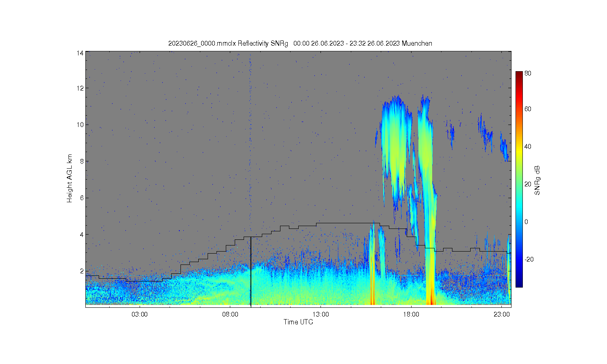Click the 18:00 time tick label
The height and width of the screenshot is (364, 607).
pos(411,315)
